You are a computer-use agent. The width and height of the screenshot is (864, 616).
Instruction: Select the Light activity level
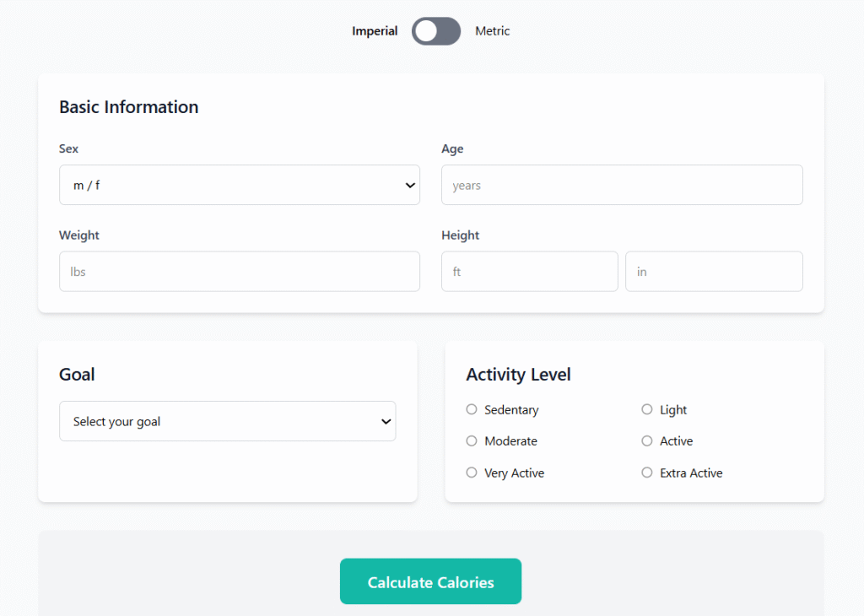[647, 409]
